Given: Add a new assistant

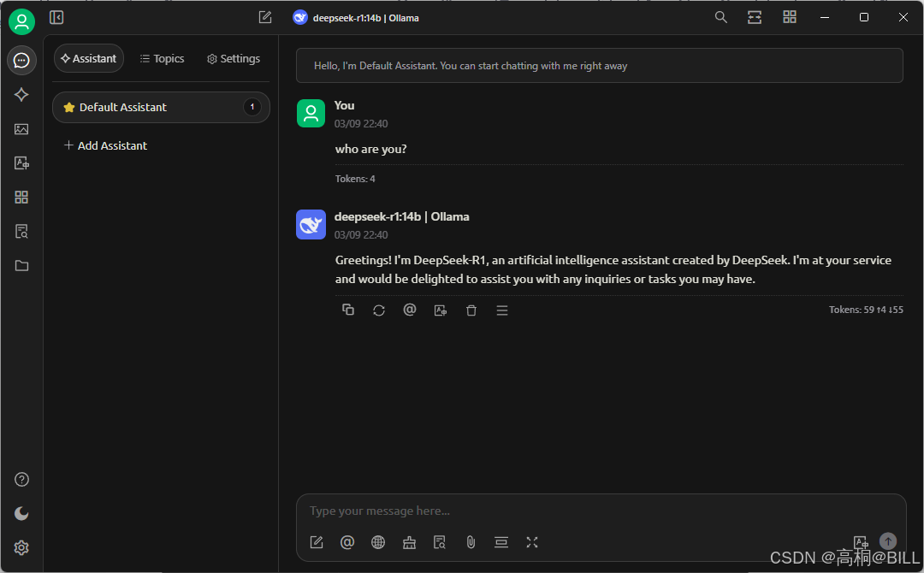Looking at the screenshot, I should coord(105,145).
